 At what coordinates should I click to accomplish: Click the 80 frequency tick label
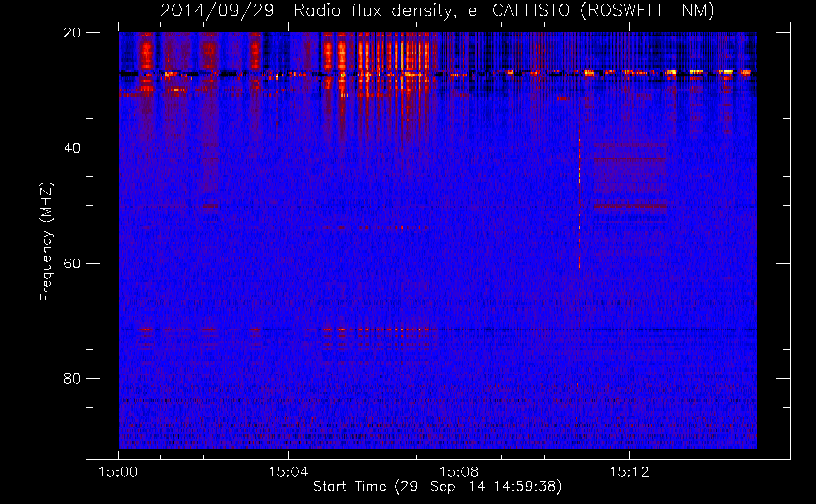pos(72,379)
